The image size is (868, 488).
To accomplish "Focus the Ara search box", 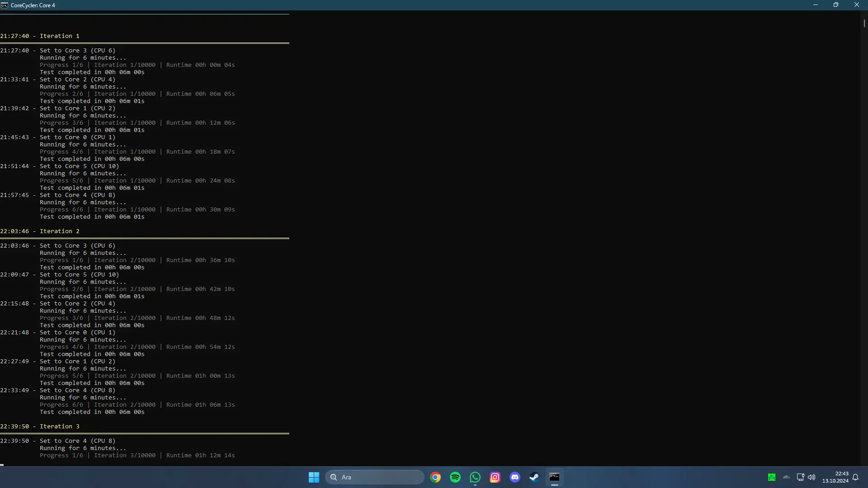I will (x=375, y=477).
